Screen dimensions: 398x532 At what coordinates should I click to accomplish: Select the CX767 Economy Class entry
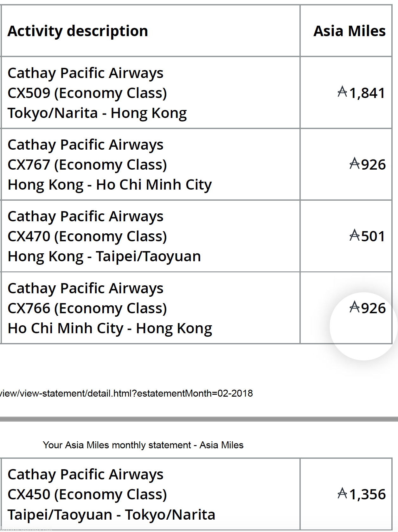87,165
